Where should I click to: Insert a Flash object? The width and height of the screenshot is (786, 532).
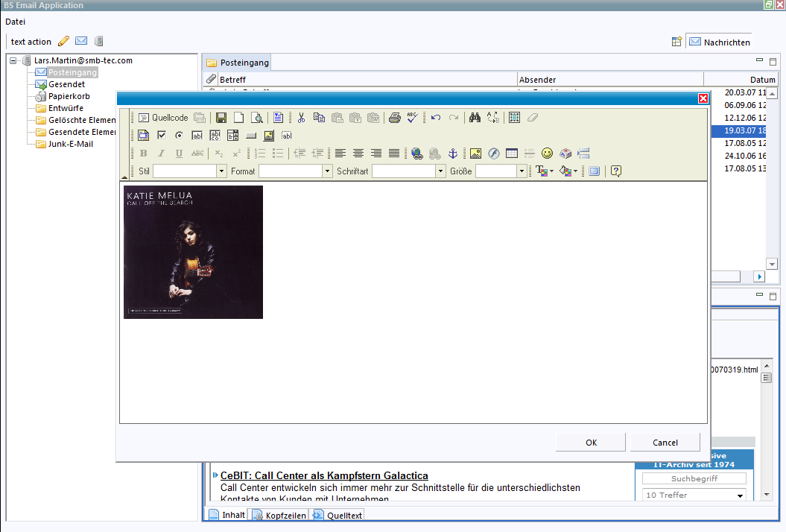click(x=494, y=153)
